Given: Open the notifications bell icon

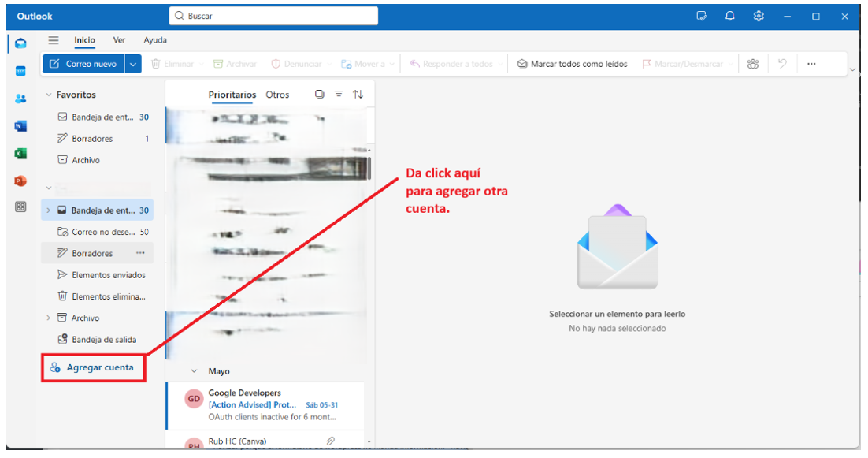Looking at the screenshot, I should [730, 16].
